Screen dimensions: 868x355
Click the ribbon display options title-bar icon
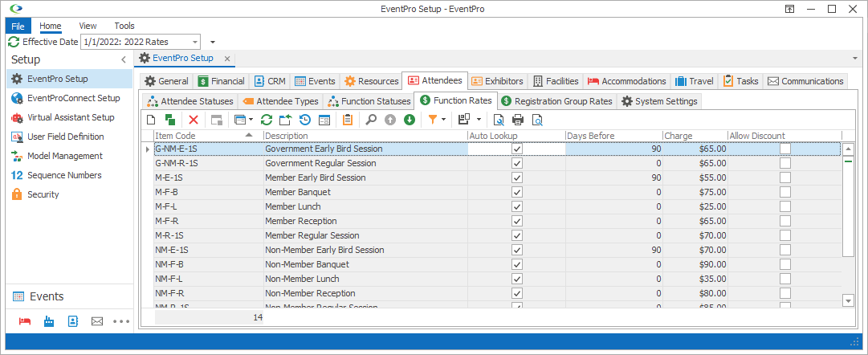(789, 9)
